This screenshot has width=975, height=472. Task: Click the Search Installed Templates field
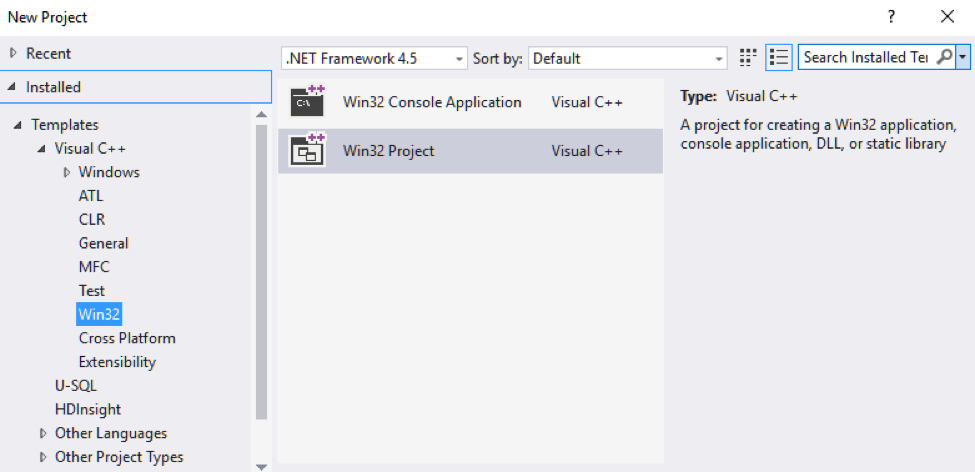pyautogui.click(x=866, y=58)
